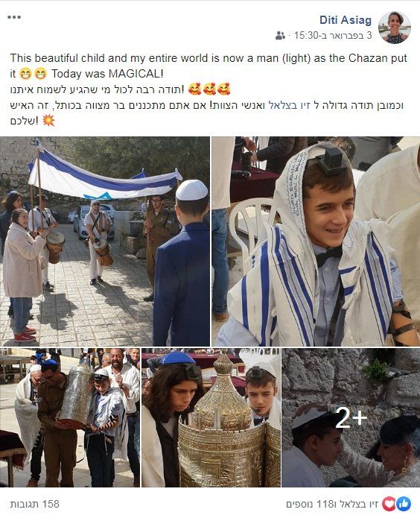Screen dimensions: 420x518
Task: Open the Diti Asiag profile name link
Action: coord(346,20)
